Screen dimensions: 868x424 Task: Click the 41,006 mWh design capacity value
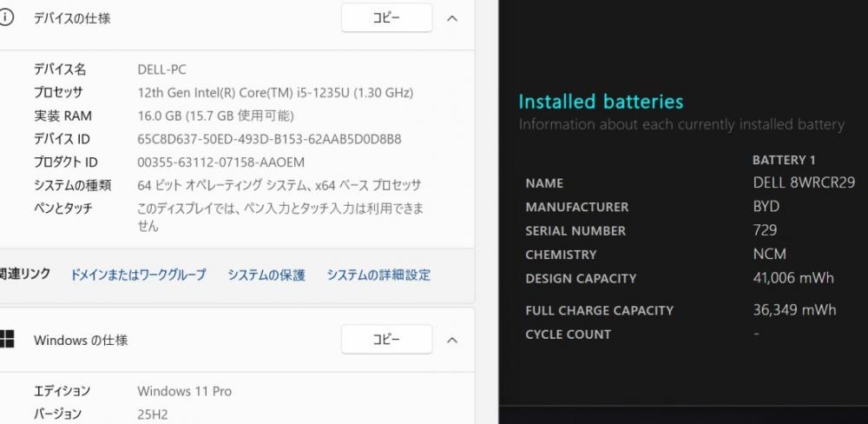tap(793, 278)
